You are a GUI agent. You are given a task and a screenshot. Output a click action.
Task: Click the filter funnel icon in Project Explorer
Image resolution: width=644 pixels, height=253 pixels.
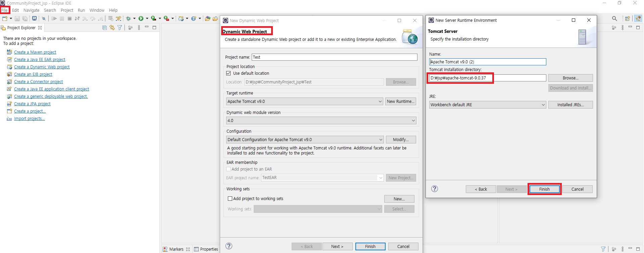119,27
